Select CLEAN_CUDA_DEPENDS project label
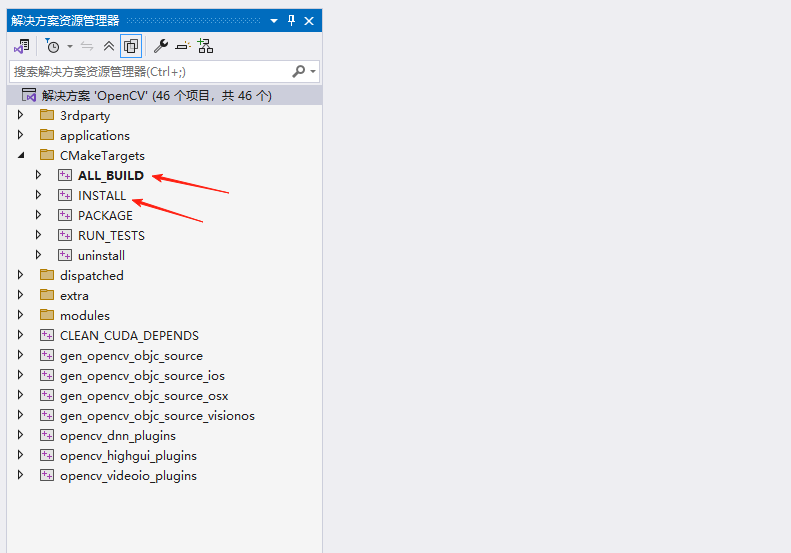 pyautogui.click(x=130, y=336)
